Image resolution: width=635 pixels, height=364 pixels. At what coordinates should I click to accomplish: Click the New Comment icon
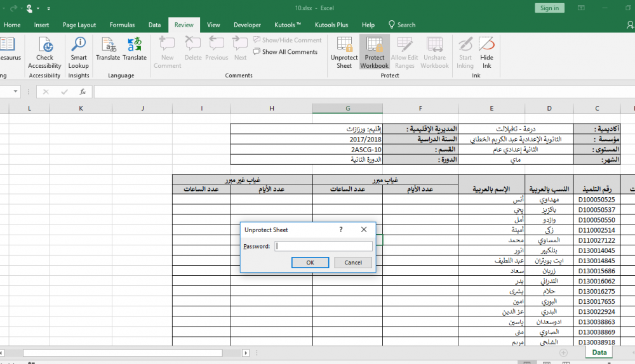click(x=167, y=52)
